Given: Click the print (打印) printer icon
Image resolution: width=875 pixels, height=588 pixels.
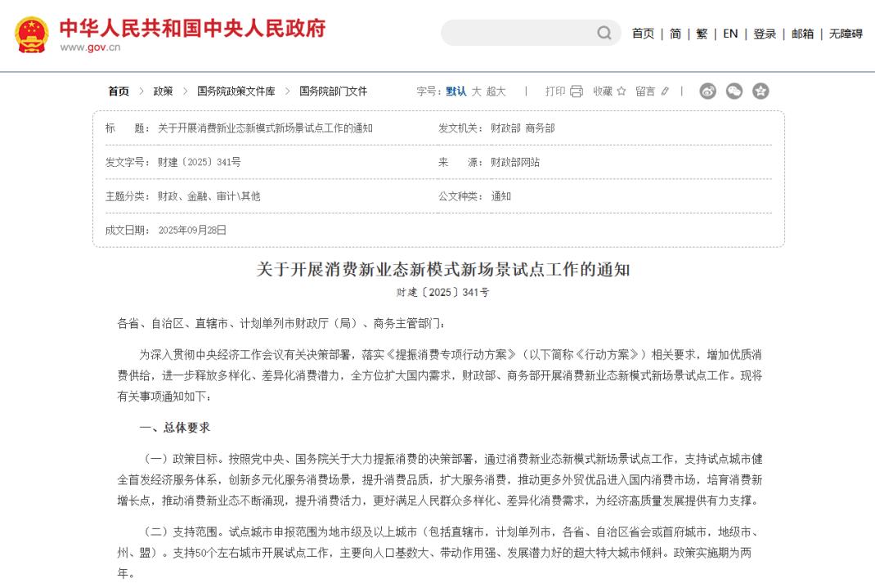Looking at the screenshot, I should point(577,92).
